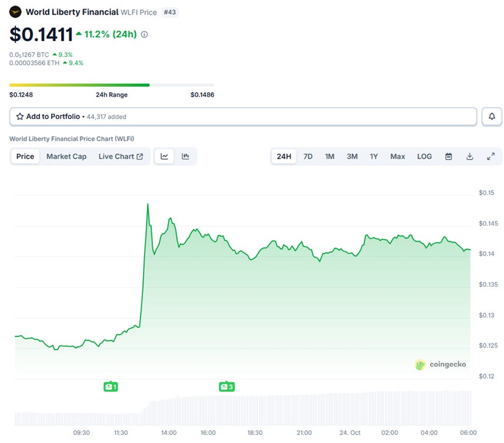The height and width of the screenshot is (443, 504).
Task: Click Add to Portfolio button
Action: pos(243,117)
